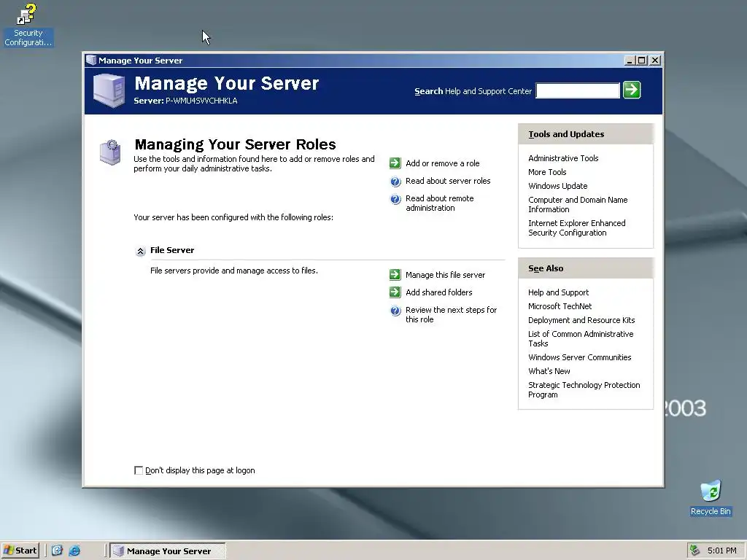Click the green search go arrow icon

[632, 90]
